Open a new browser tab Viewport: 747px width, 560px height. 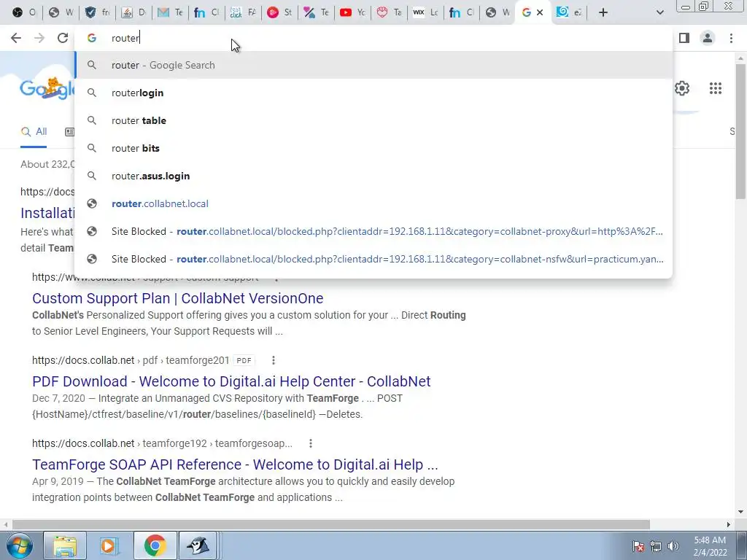pyautogui.click(x=603, y=12)
